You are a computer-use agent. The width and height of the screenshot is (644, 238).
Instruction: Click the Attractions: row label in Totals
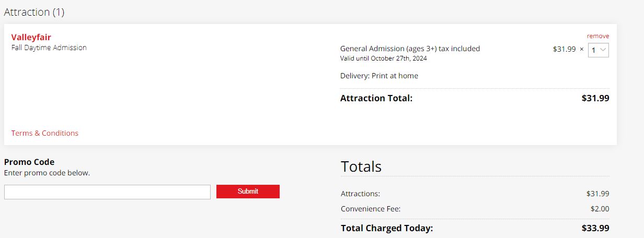pyautogui.click(x=360, y=194)
